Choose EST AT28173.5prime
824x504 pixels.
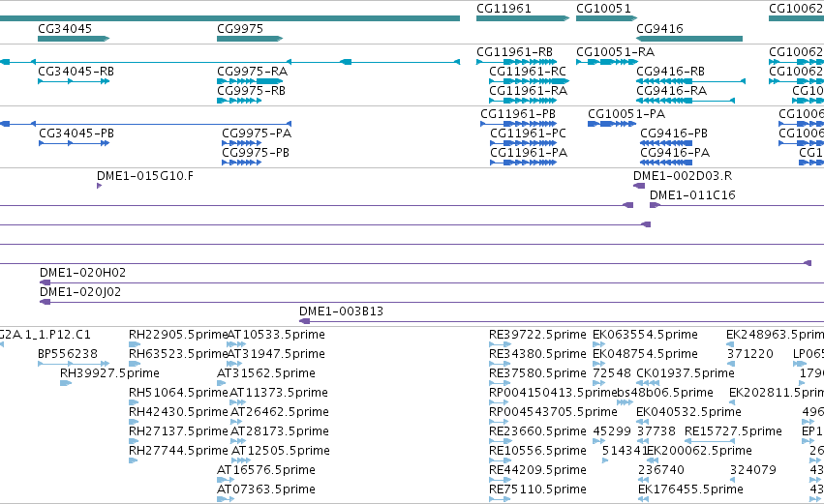[x=280, y=431]
